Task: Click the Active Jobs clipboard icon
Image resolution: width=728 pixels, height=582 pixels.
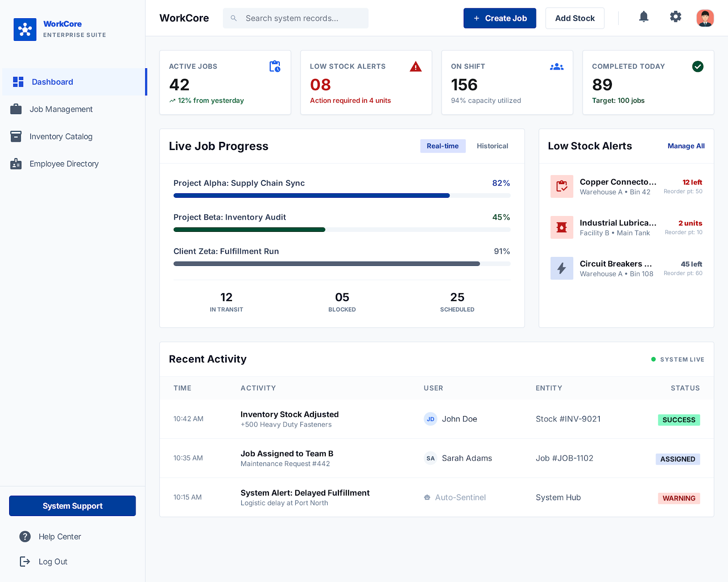Action: point(275,66)
